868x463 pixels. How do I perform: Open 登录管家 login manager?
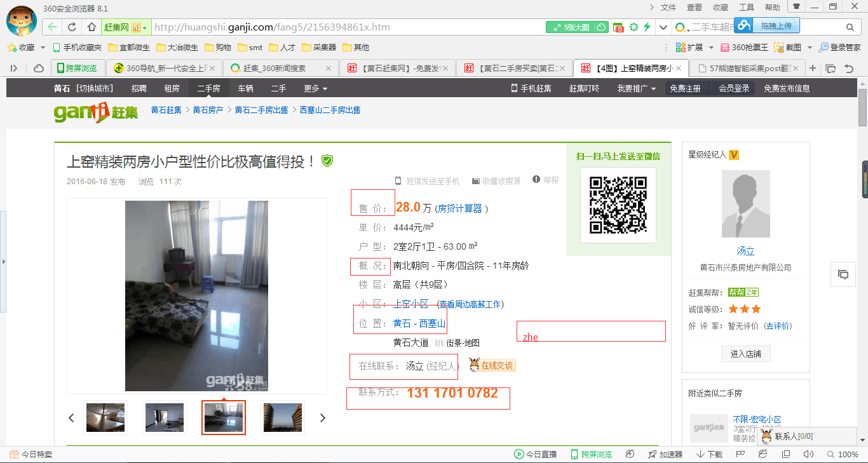(x=840, y=48)
